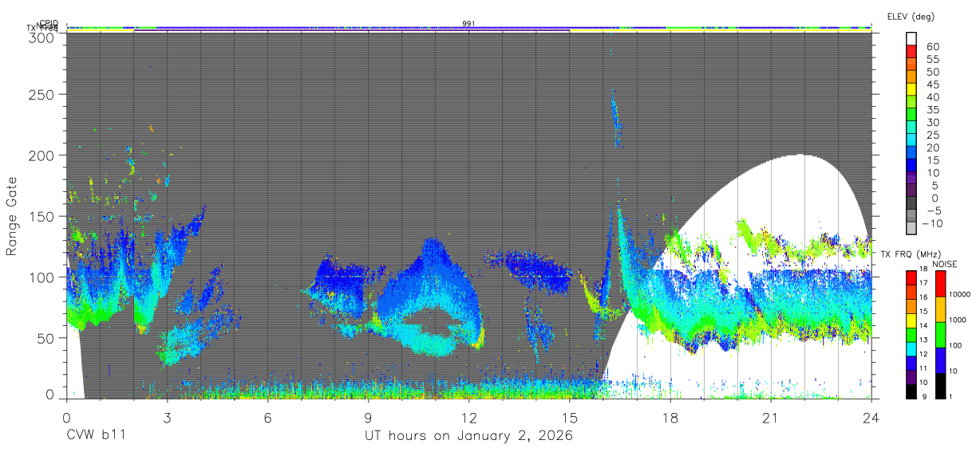Click the '25' label on ELEV colorbar
This screenshot has width=980, height=452.
(x=933, y=135)
